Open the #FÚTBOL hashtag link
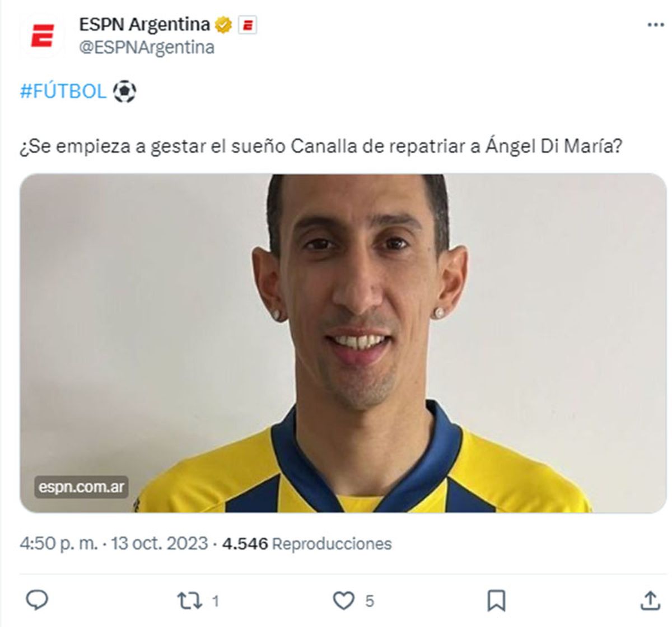The height and width of the screenshot is (627, 672). (63, 91)
